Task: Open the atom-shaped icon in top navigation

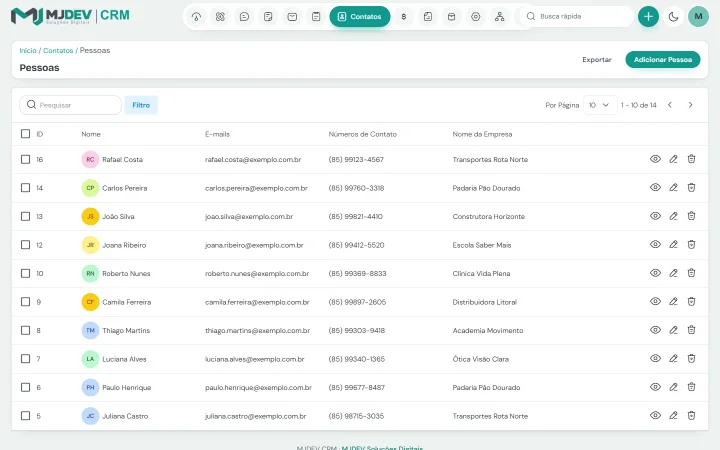Action: point(220,17)
